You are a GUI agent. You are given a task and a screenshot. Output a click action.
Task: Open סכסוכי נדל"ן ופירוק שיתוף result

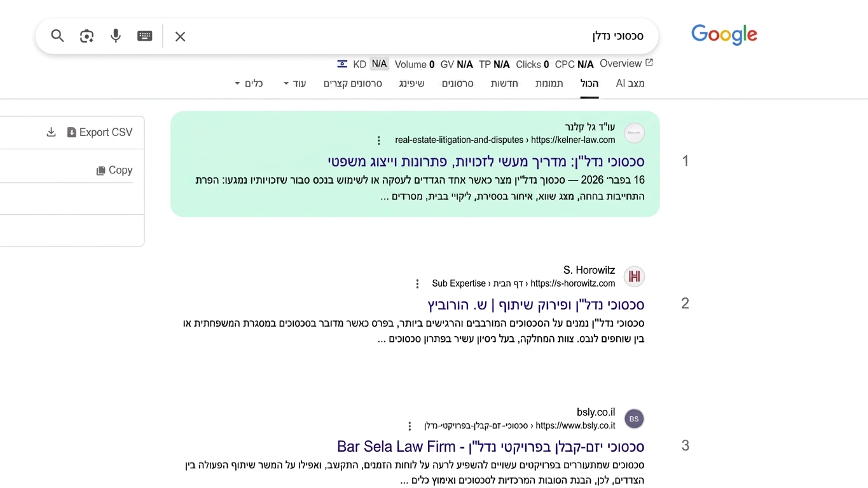(536, 304)
